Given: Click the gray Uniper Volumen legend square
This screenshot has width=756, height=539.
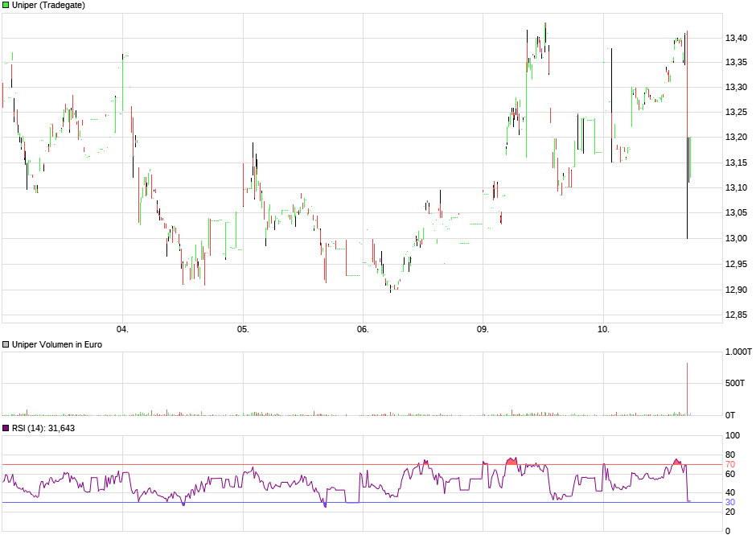Looking at the screenshot, I should point(6,344).
